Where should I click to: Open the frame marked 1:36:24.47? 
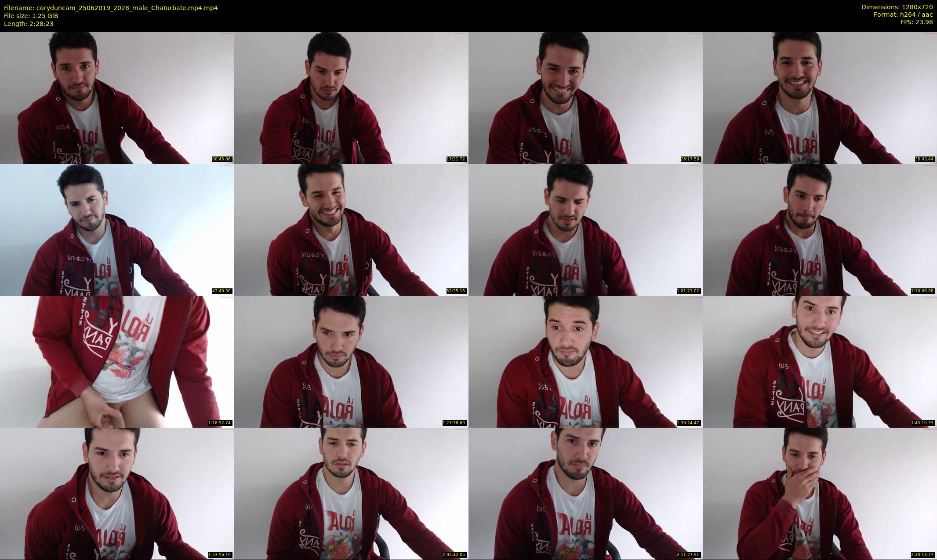click(x=585, y=361)
